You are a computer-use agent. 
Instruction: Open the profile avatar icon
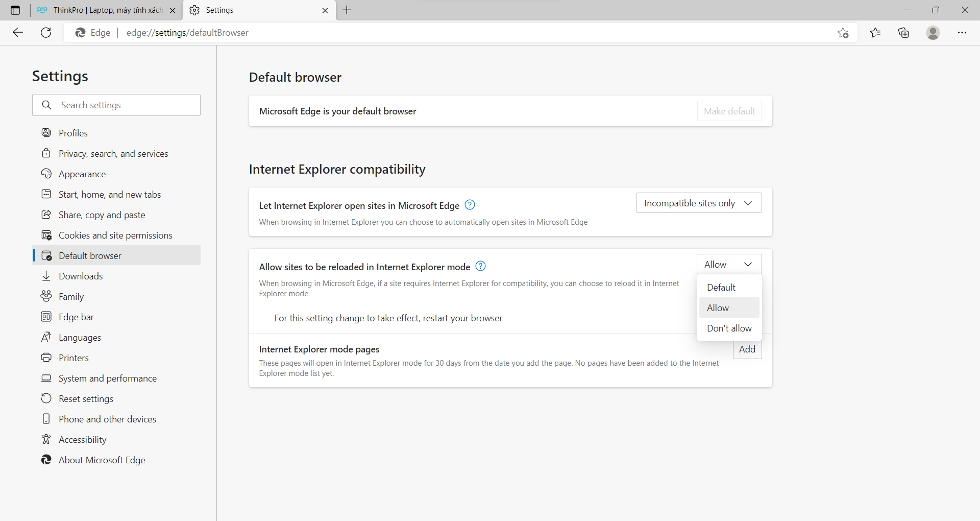[x=933, y=33]
